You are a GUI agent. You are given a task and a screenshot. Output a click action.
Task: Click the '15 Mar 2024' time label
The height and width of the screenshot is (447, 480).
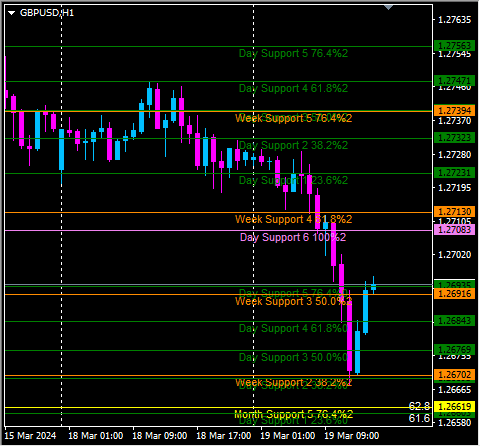point(30,436)
